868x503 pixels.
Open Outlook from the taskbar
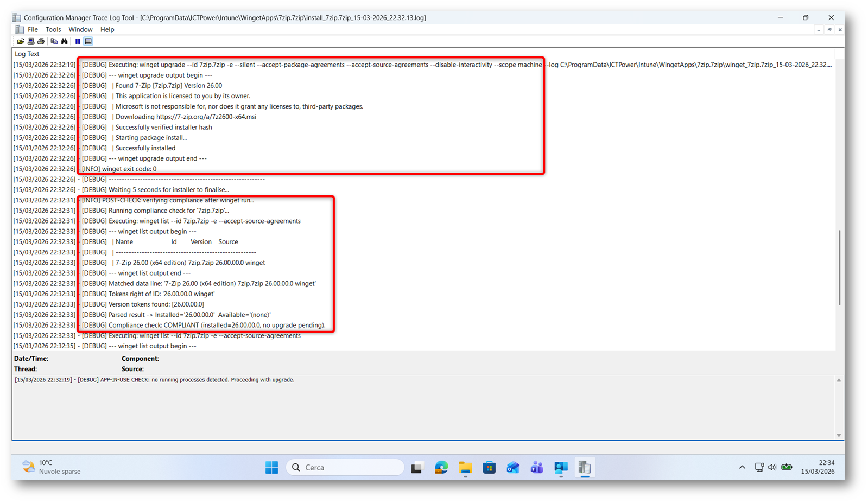tap(513, 467)
